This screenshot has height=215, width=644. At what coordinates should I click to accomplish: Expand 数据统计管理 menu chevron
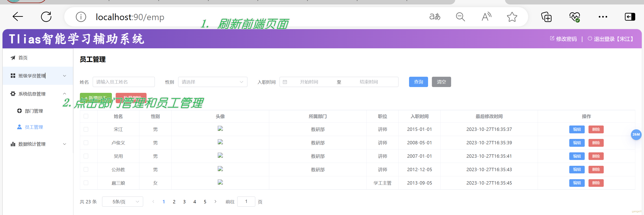point(64,144)
